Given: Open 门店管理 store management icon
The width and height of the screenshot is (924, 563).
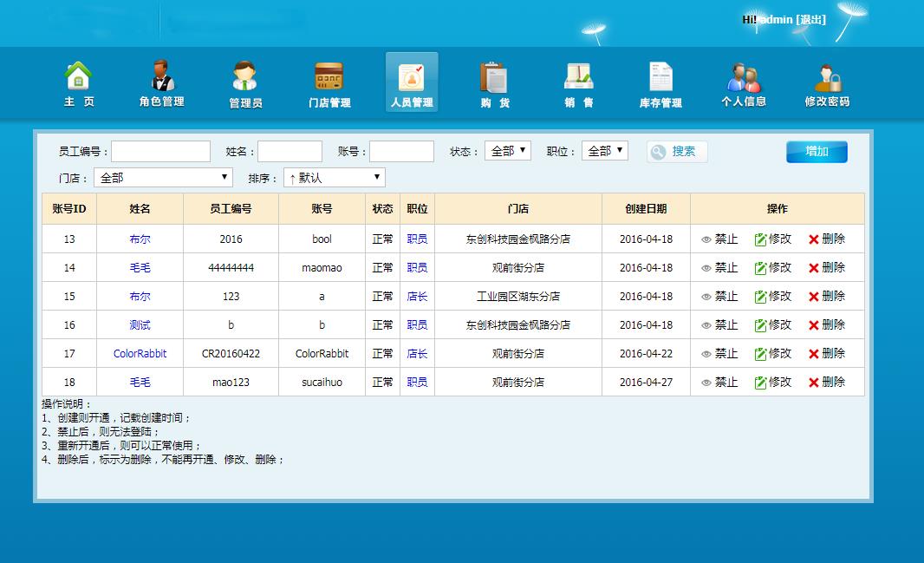Looking at the screenshot, I should tap(329, 83).
